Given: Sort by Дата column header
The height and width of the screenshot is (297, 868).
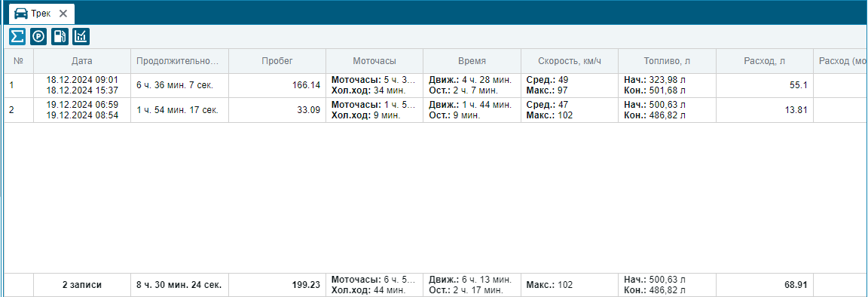Looking at the screenshot, I should pyautogui.click(x=82, y=61).
